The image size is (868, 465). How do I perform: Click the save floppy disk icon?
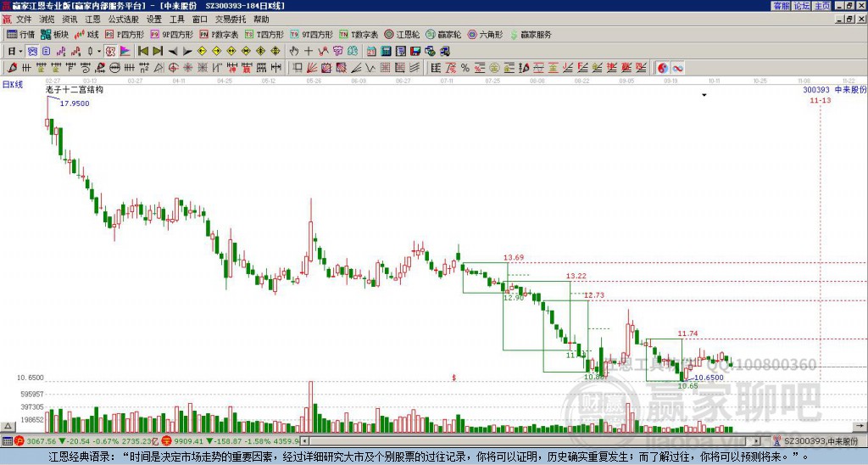point(415,52)
